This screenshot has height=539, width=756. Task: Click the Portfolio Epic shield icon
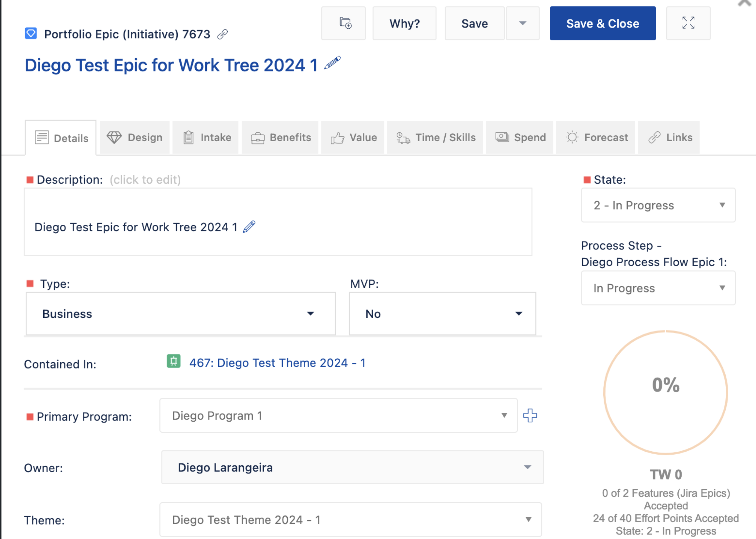tap(31, 34)
